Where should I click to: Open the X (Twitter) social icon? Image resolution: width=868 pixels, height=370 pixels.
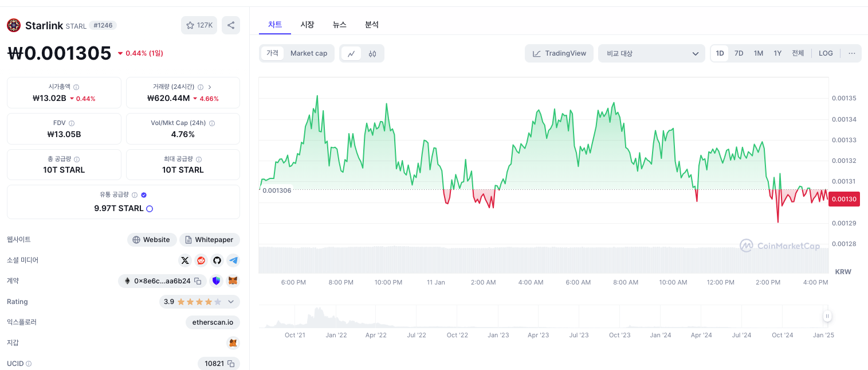coord(185,260)
